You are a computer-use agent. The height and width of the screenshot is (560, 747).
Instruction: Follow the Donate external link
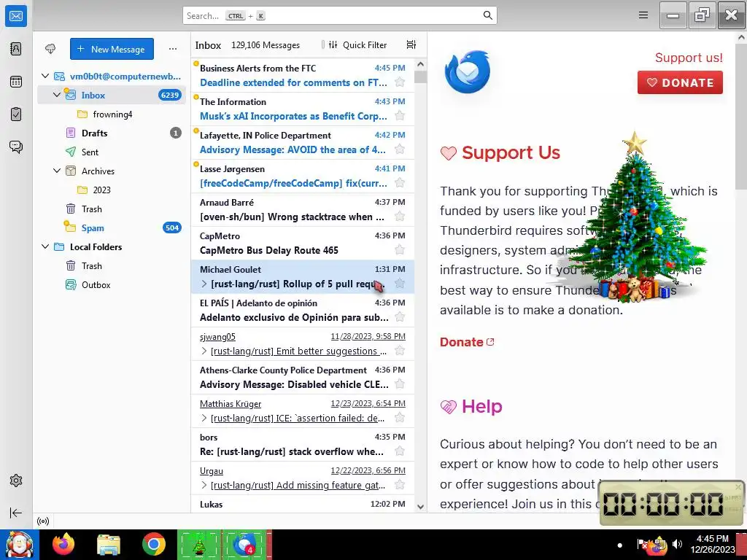tap(467, 342)
